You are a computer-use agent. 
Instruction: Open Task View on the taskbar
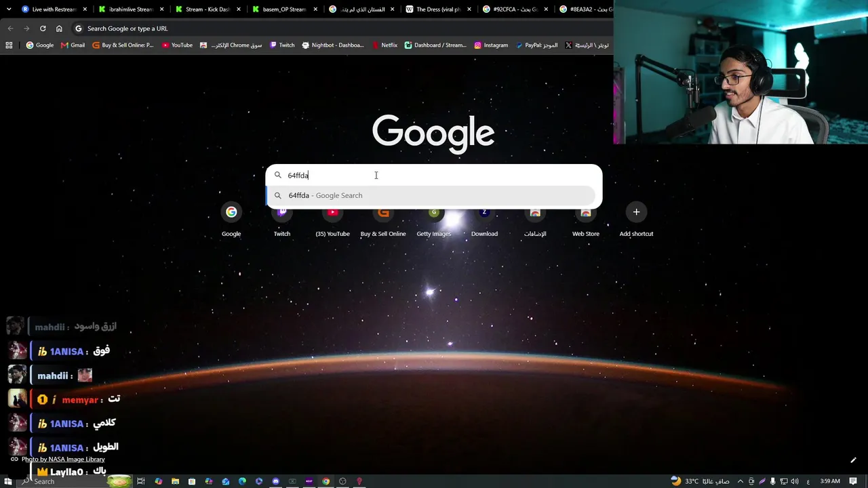(x=141, y=481)
